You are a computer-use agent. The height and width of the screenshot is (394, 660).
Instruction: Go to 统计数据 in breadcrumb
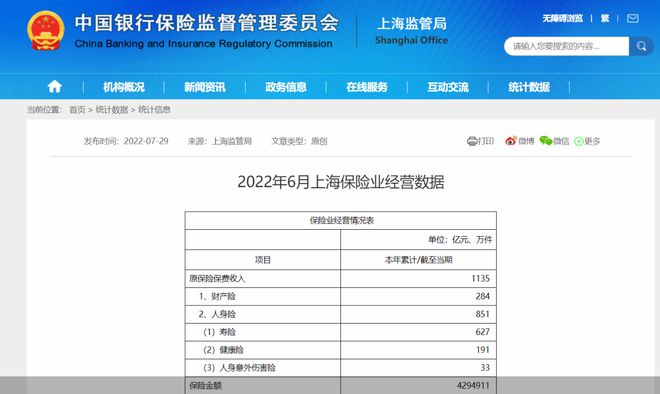112,110
